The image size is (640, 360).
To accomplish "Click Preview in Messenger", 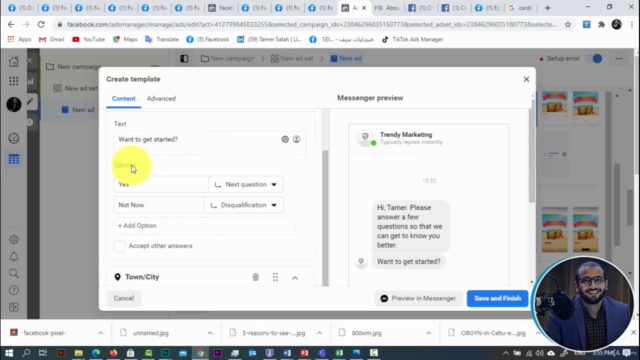I will (418, 298).
